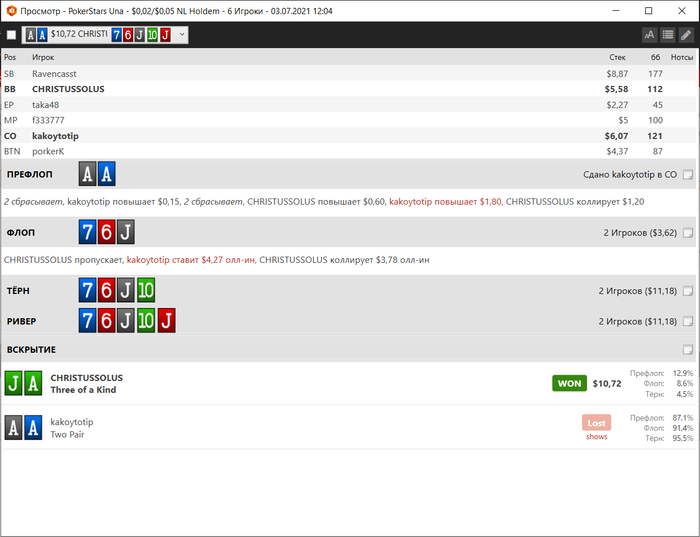This screenshot has width=700, height=537.
Task: Toggle the note box in the ПРЕФЛОП row
Action: pyautogui.click(x=688, y=175)
